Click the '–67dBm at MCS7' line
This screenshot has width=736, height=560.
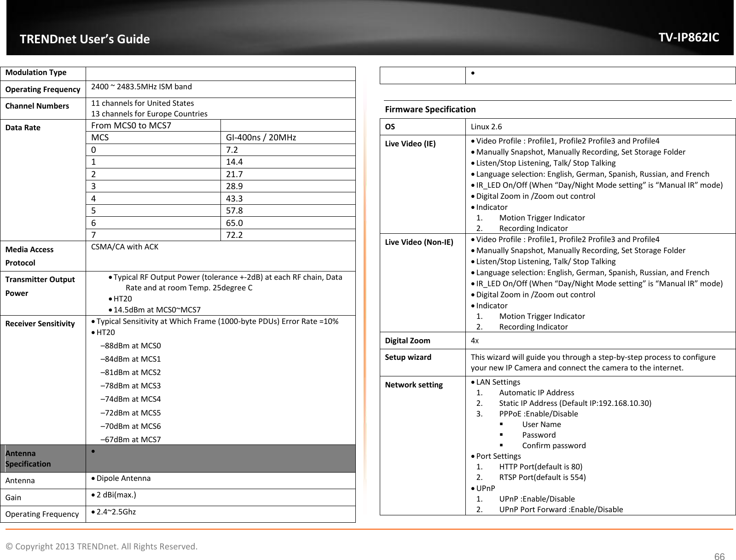[x=131, y=439]
